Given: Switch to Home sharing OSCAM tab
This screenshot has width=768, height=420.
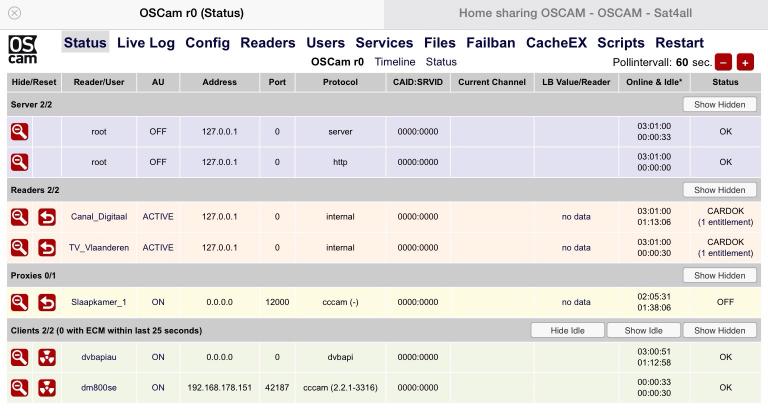Looking at the screenshot, I should [x=575, y=14].
